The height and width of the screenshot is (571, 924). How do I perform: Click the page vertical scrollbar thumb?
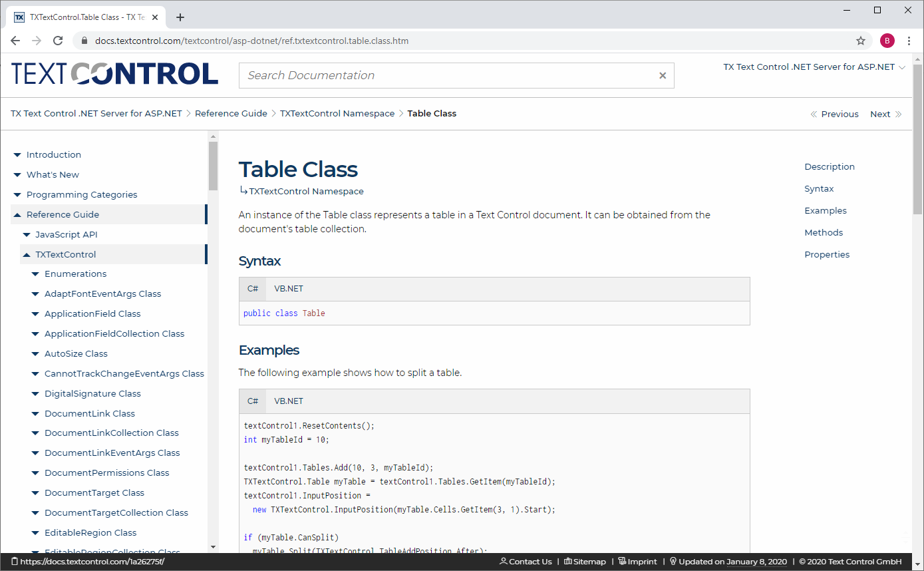918,139
